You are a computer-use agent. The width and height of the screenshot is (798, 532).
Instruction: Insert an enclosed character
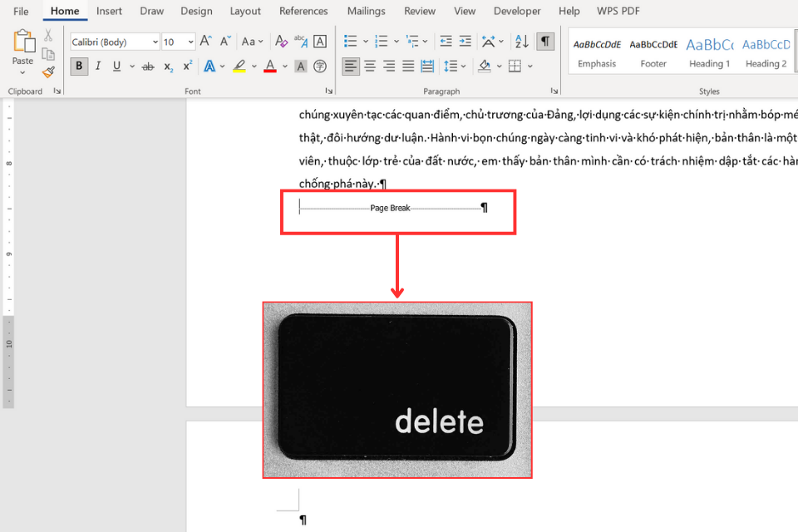(320, 66)
